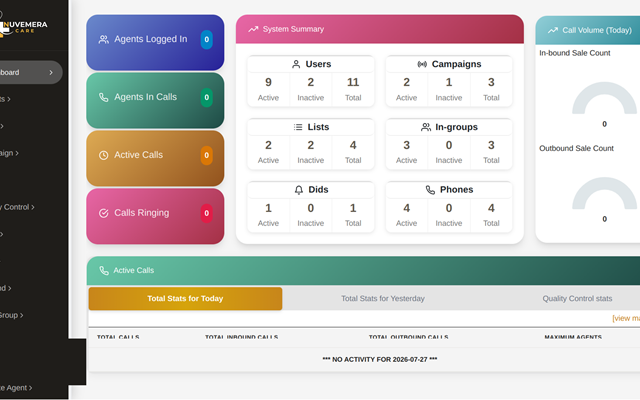Expand the Agent sidebar menu item

(x=16, y=388)
